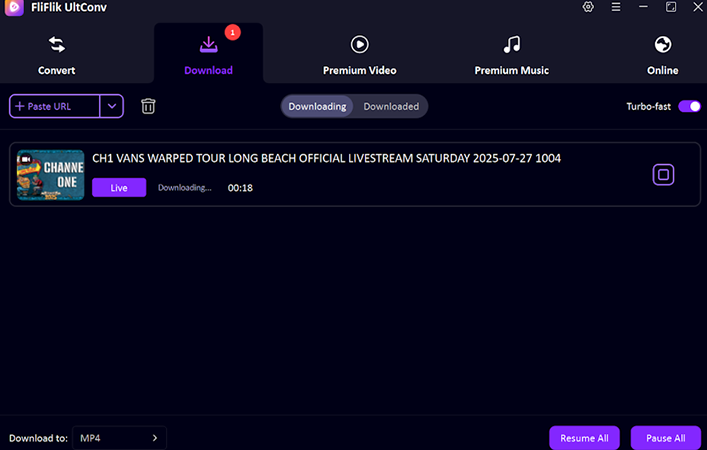Click the CH1 VANS WARPED TOUR title text

click(x=326, y=158)
